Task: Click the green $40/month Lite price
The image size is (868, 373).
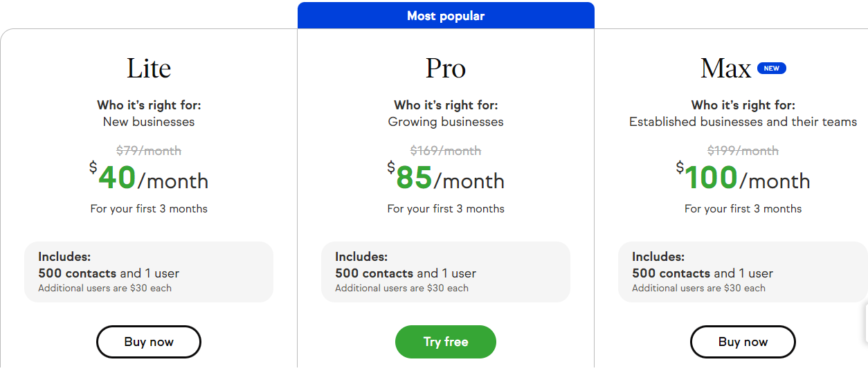Action: coord(149,178)
